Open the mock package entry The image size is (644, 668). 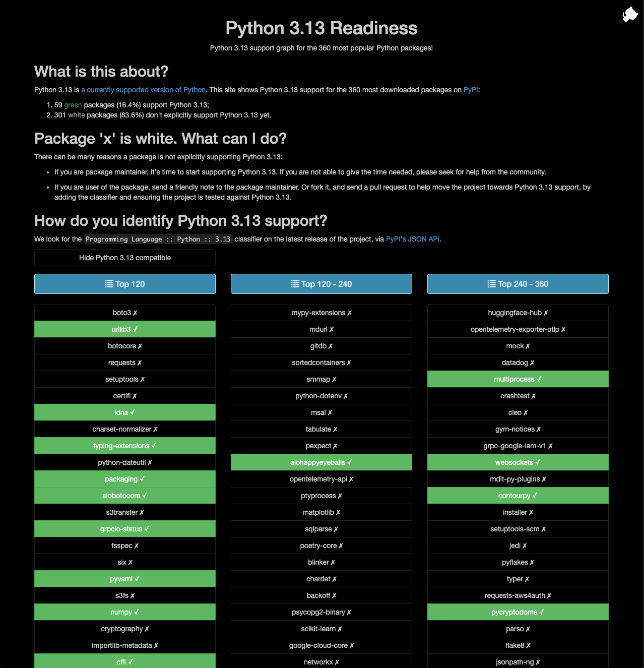(518, 346)
